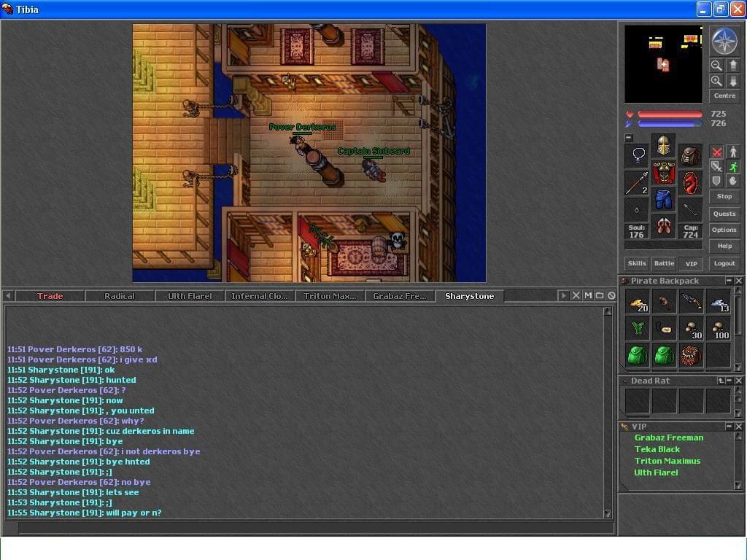Click the Centre minimap button
Screen dimensions: 747x560
(724, 96)
